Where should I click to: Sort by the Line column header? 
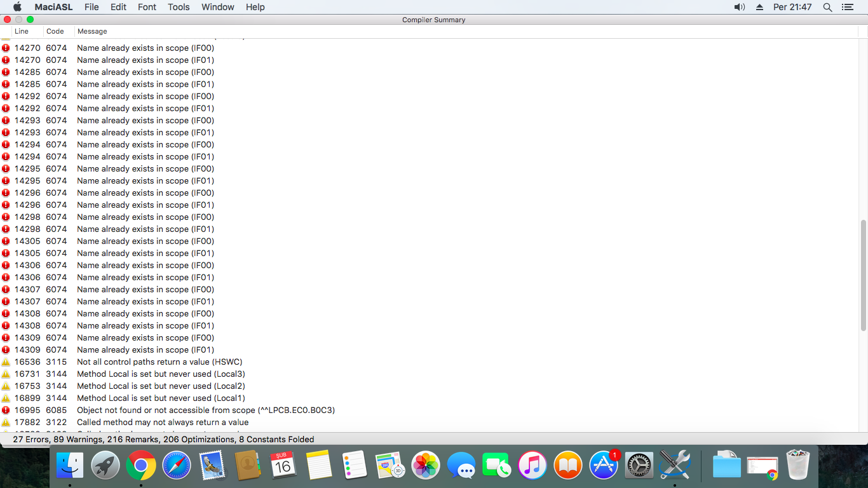click(22, 31)
